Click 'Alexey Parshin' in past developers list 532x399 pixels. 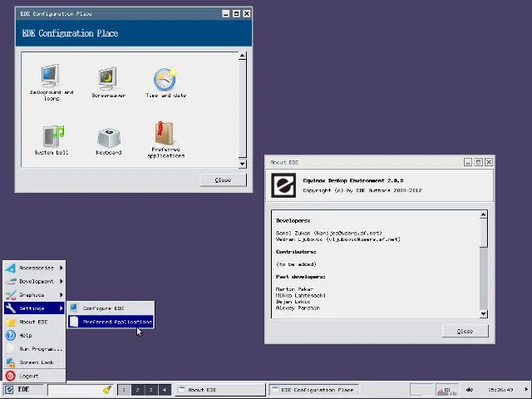tap(298, 308)
